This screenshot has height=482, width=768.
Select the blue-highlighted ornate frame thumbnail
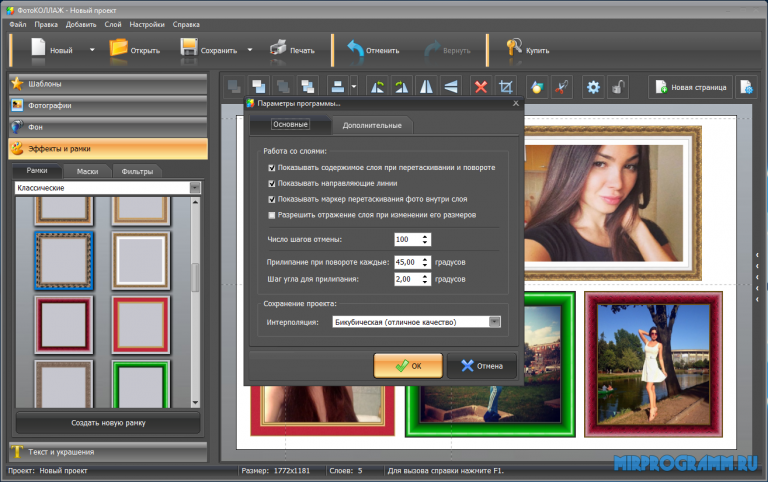point(64,260)
